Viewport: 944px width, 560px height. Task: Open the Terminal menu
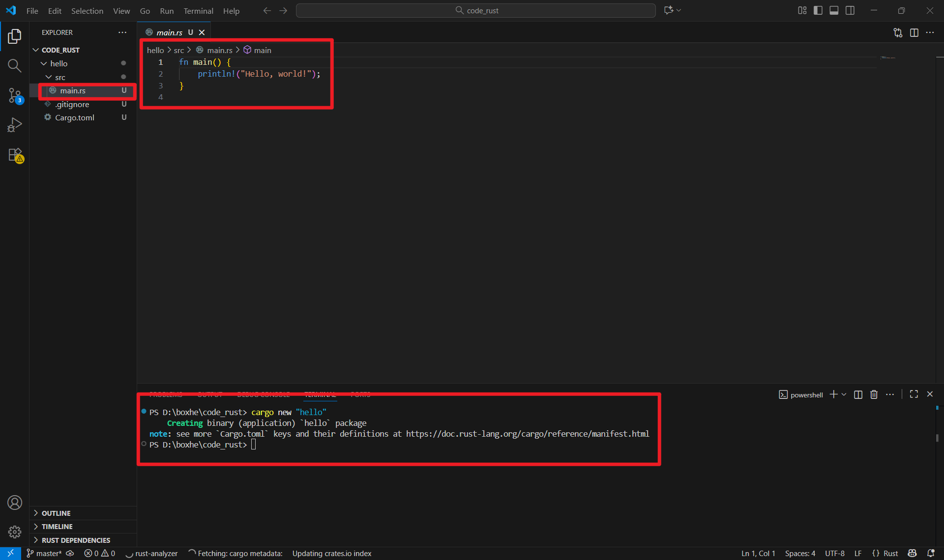click(198, 11)
